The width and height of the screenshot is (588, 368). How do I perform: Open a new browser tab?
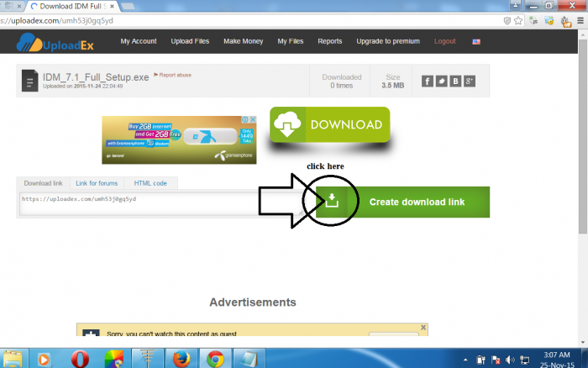pos(128,7)
